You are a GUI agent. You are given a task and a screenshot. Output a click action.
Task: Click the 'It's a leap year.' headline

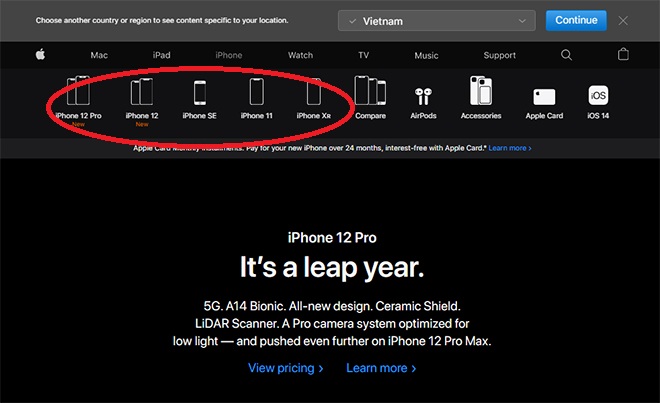(x=332, y=267)
